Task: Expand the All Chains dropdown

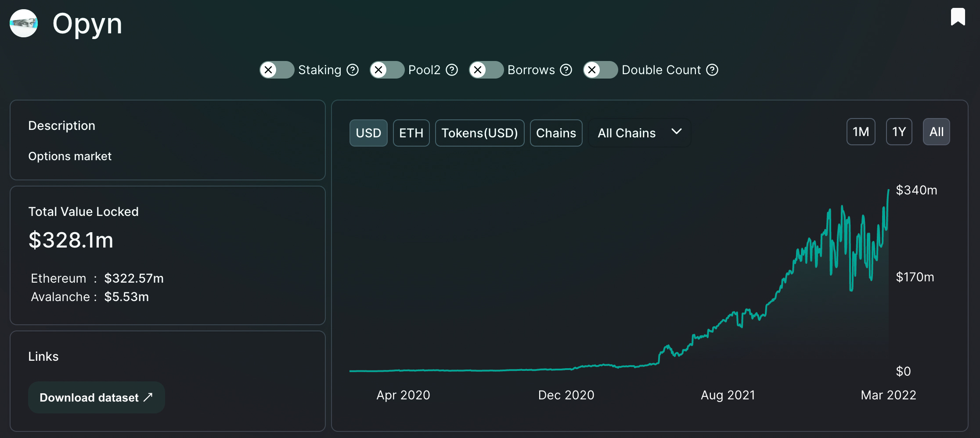Action: click(639, 133)
